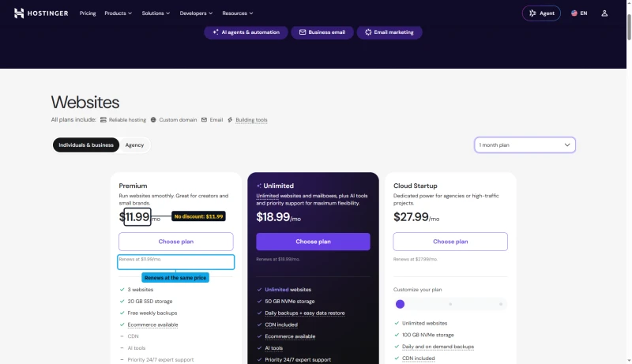The width and height of the screenshot is (632, 364).
Task: Switch to the Agency tab
Action: 134,145
